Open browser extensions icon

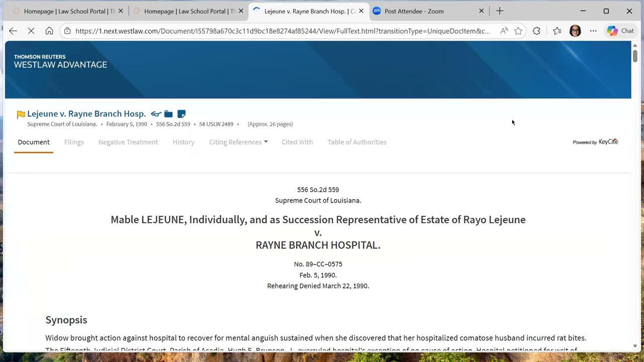[x=536, y=31]
